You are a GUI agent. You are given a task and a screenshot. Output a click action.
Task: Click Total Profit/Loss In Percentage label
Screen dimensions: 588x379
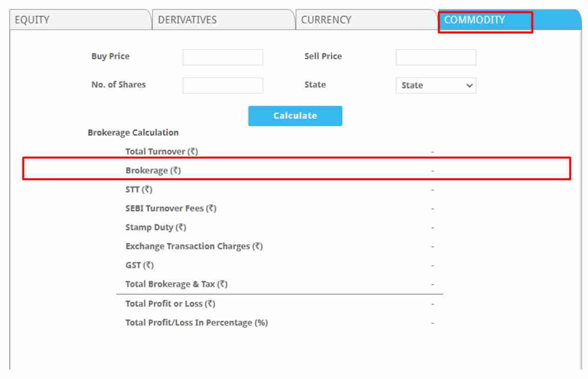(x=196, y=322)
